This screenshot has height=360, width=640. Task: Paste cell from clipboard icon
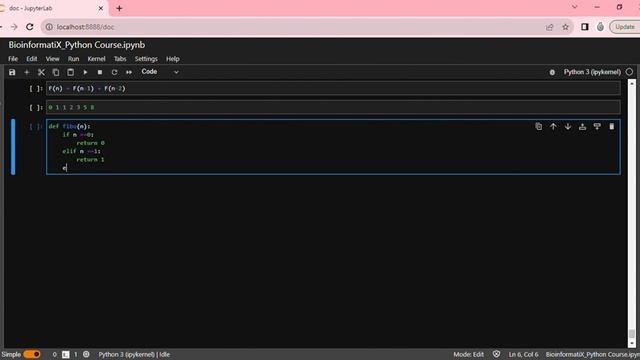71,72
